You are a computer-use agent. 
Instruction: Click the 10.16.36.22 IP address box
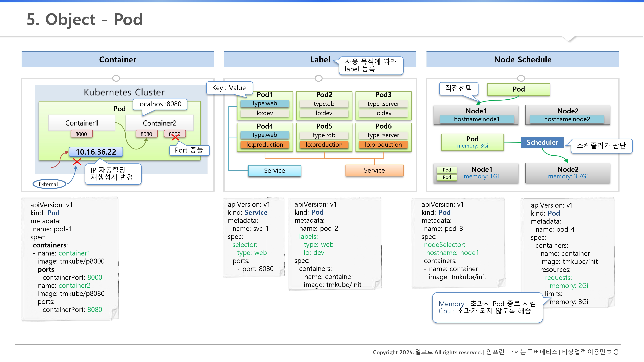click(x=96, y=152)
